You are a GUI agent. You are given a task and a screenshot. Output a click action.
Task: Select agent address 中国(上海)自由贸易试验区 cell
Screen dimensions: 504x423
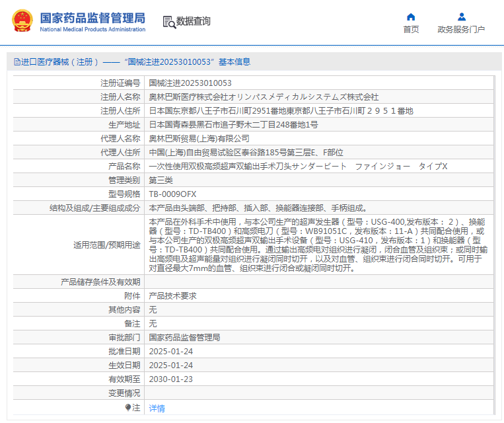(319, 152)
